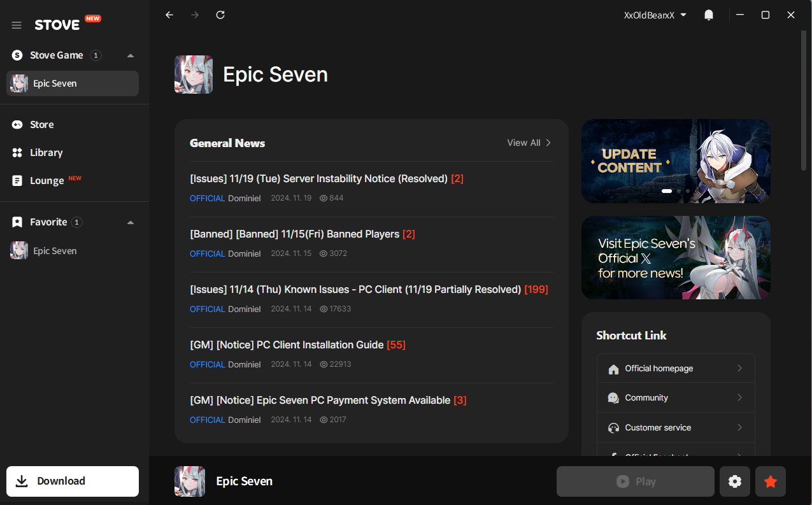Open the XxOldBearxX account dropdown

[x=655, y=15]
